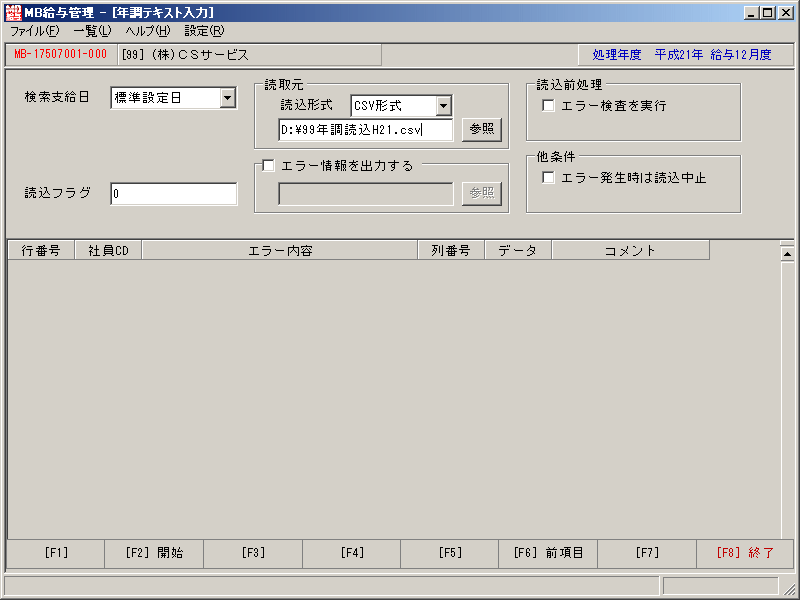Click the 読込フラグ input field

[173, 194]
